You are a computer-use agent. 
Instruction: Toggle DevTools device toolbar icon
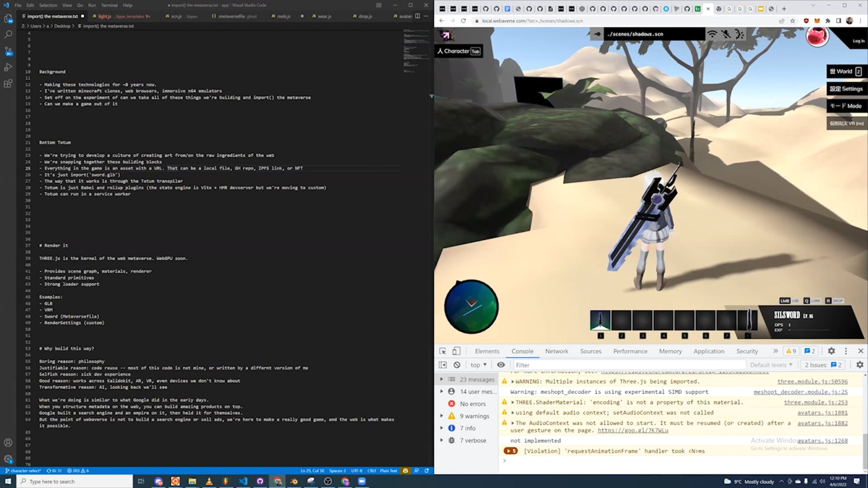click(457, 351)
